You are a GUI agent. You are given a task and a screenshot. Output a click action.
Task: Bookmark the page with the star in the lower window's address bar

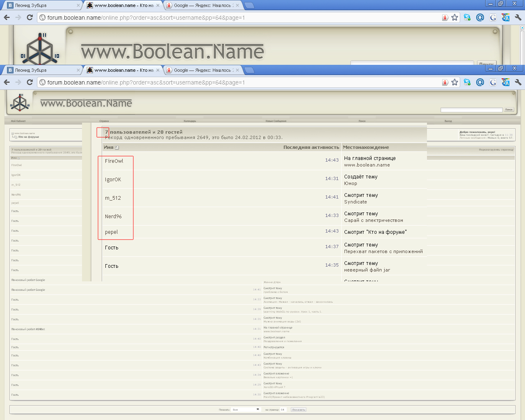point(454,82)
